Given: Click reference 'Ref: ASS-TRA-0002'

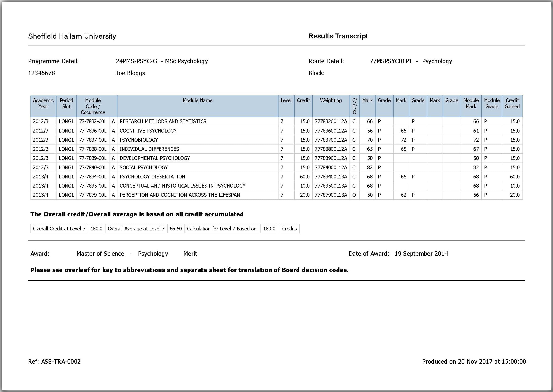Looking at the screenshot, I should coord(54,361).
